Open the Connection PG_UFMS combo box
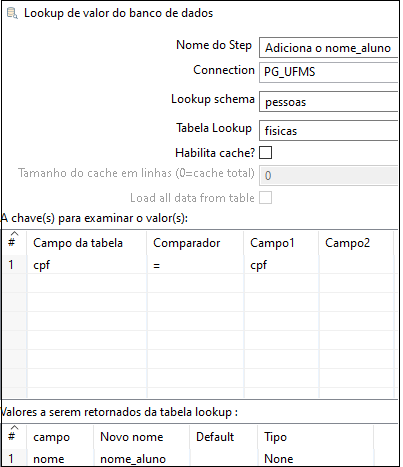403x467 pixels. [x=328, y=72]
